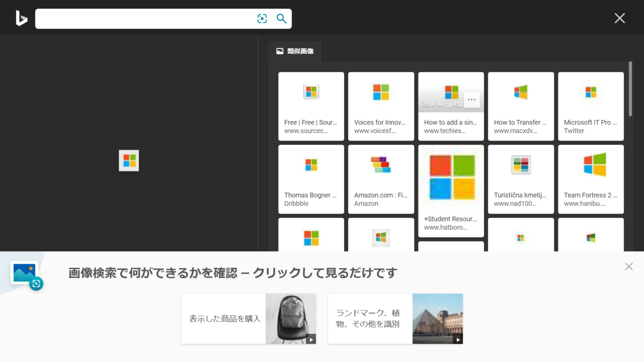Viewport: 644px width, 362px height.
Task: Open the Team Fortress 2 result
Action: pos(591,179)
